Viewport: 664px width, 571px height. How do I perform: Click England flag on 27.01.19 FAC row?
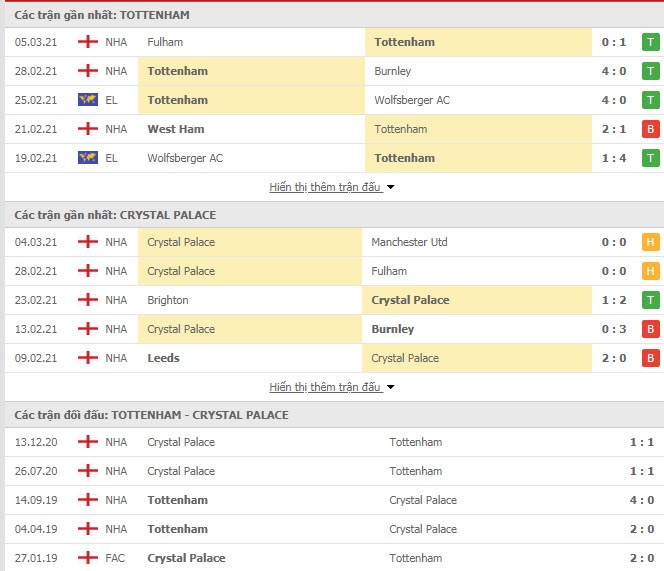click(88, 557)
